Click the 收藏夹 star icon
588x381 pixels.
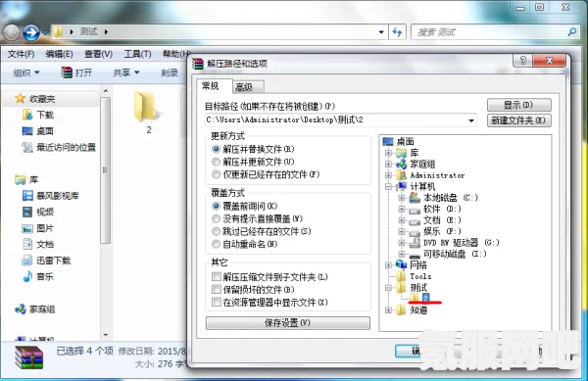point(20,99)
